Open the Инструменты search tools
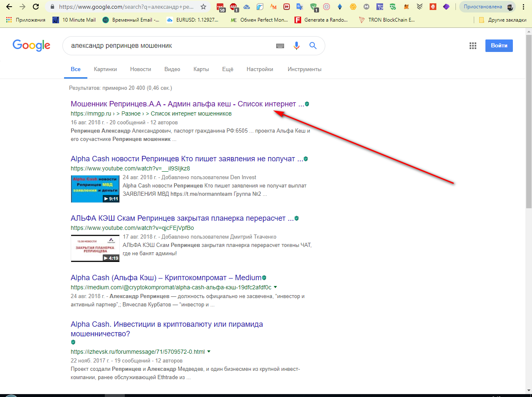 pyautogui.click(x=304, y=69)
